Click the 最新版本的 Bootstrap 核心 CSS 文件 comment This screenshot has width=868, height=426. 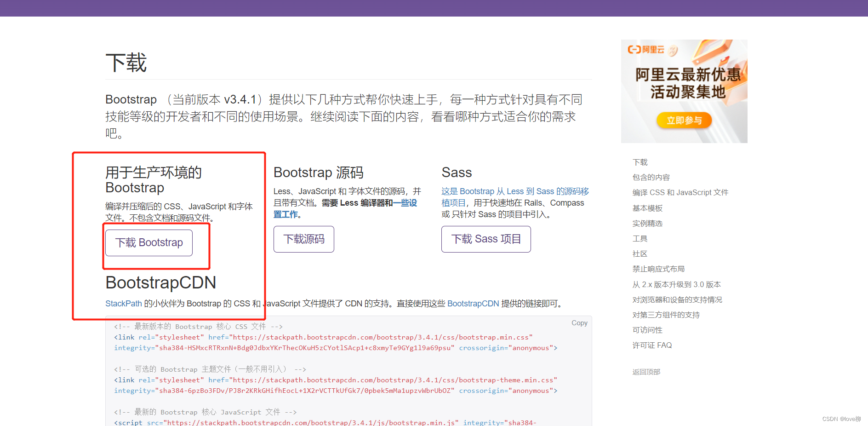198,327
